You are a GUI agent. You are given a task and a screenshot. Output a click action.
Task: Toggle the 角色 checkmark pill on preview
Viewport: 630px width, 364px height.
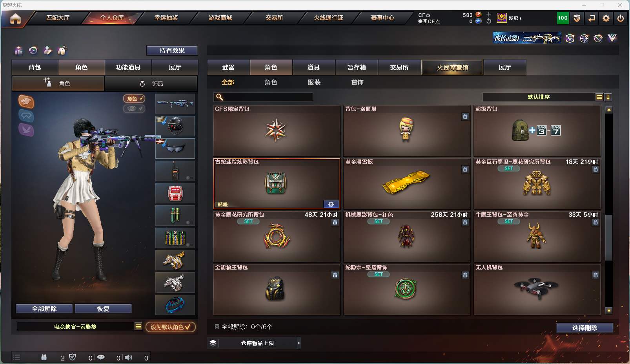click(x=134, y=99)
